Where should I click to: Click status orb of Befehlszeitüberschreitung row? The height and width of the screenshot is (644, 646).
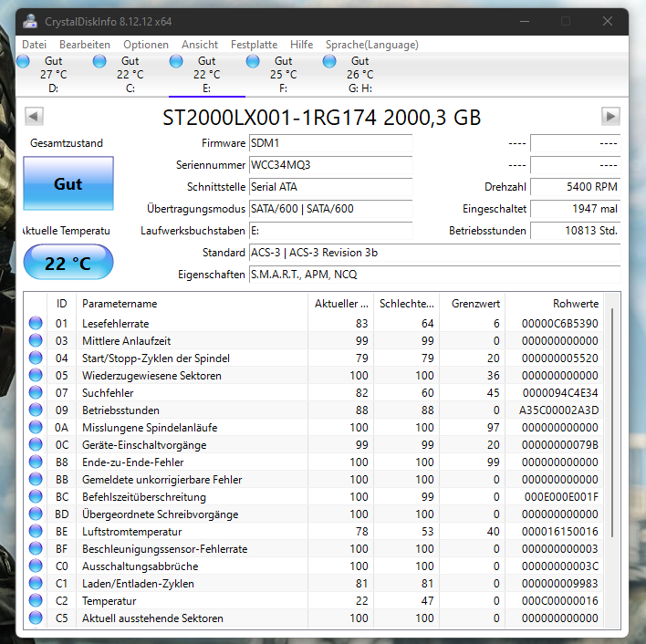click(x=36, y=496)
